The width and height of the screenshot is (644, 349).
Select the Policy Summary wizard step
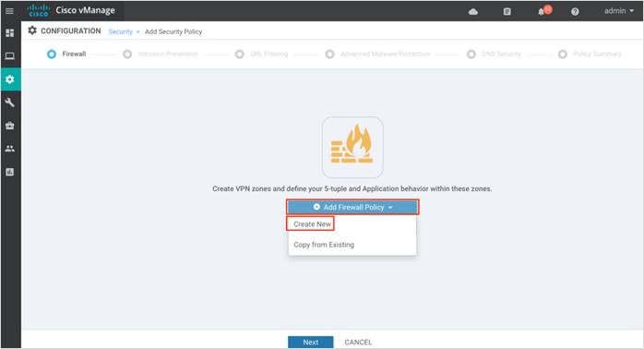coord(590,54)
